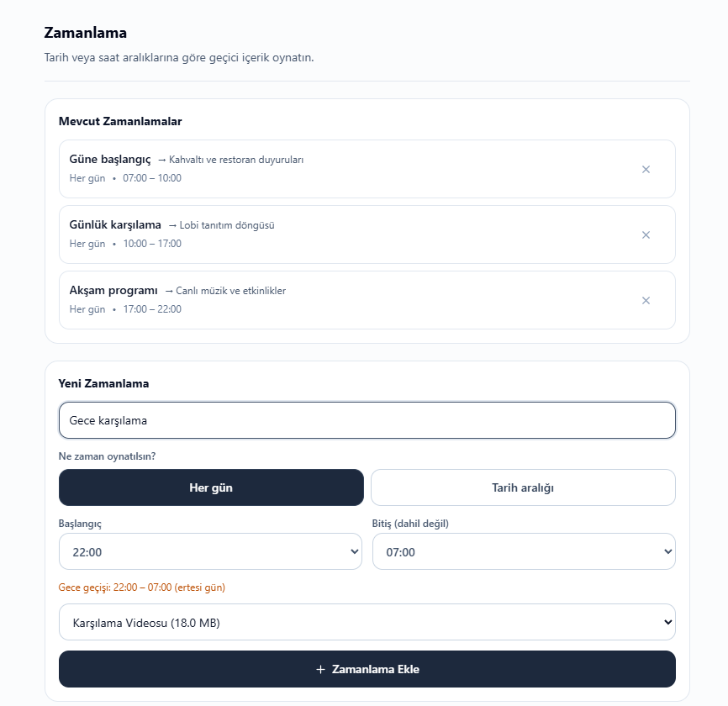Select the Her gün option
The height and width of the screenshot is (706, 728).
click(x=211, y=487)
